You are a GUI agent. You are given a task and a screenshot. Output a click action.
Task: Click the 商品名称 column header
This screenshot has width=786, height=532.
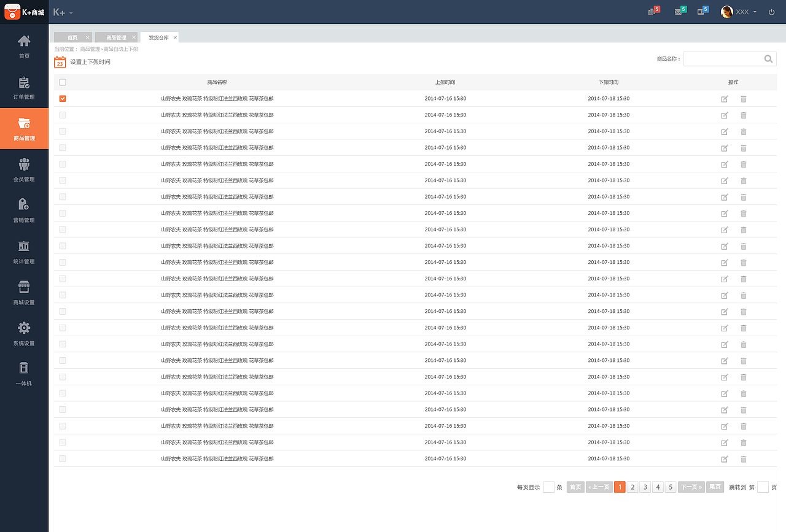pyautogui.click(x=217, y=82)
